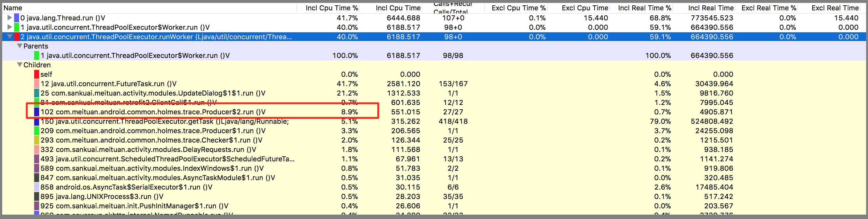Select 25 UpdateDialog$1$1.run row
868x219 pixels.
434,93
